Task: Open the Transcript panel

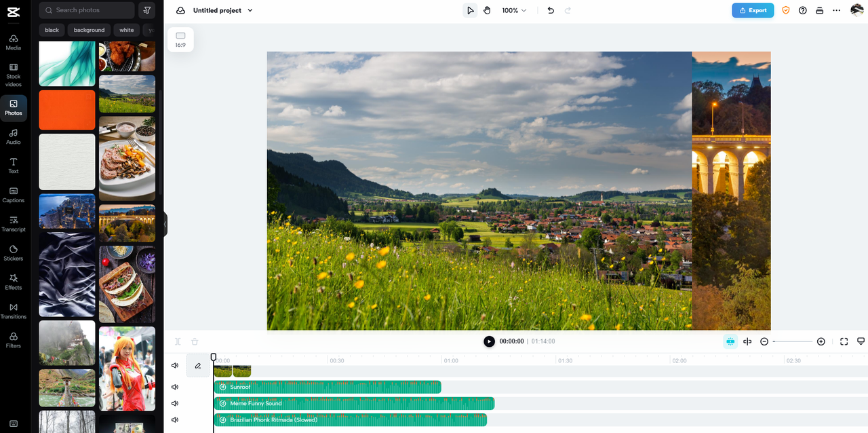Action: 14,224
